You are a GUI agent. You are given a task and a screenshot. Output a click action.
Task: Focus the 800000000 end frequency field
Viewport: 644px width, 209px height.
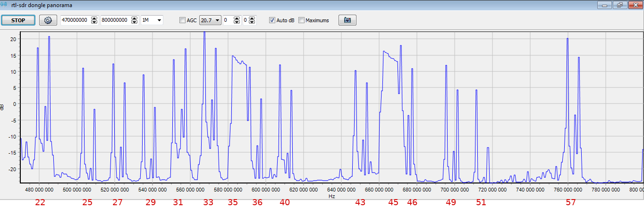(117, 20)
